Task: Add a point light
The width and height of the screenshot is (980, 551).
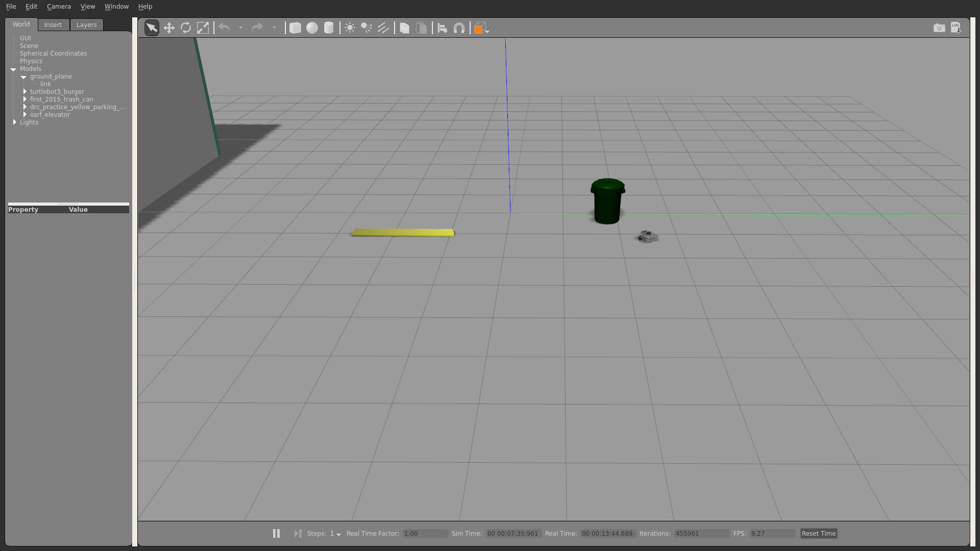Action: 350,28
